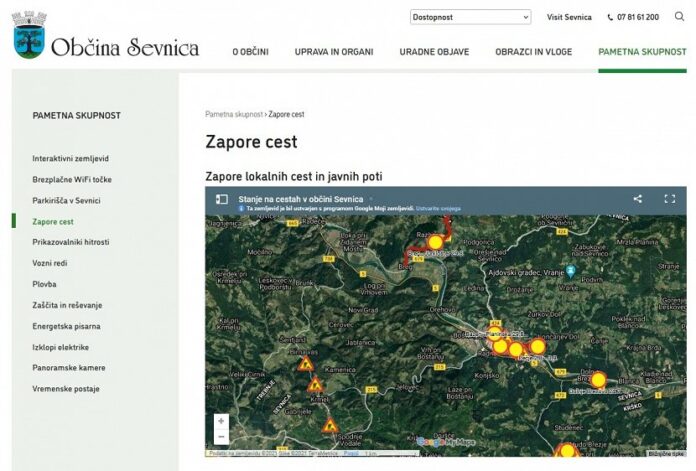This screenshot has height=471, width=696.
Task: Open the Parkirišča v Sevnici sidebar link
Action: click(66, 200)
